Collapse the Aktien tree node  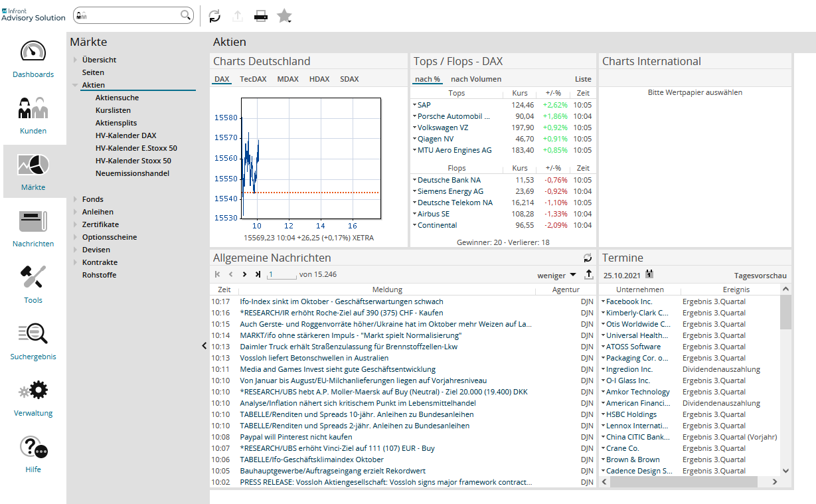[76, 86]
